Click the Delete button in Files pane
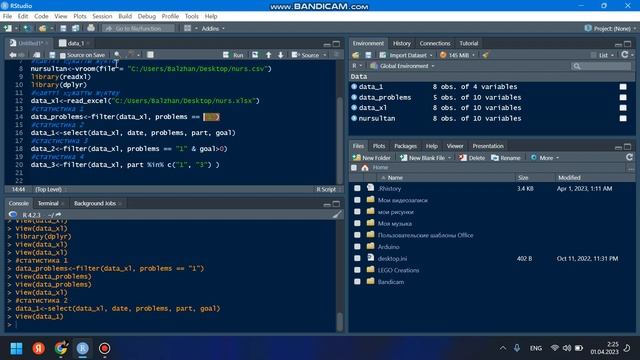 472,158
